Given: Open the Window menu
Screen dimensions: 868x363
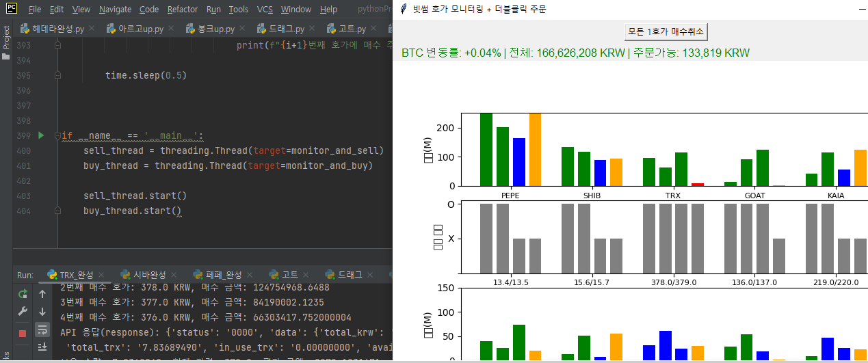Looking at the screenshot, I should point(295,10).
